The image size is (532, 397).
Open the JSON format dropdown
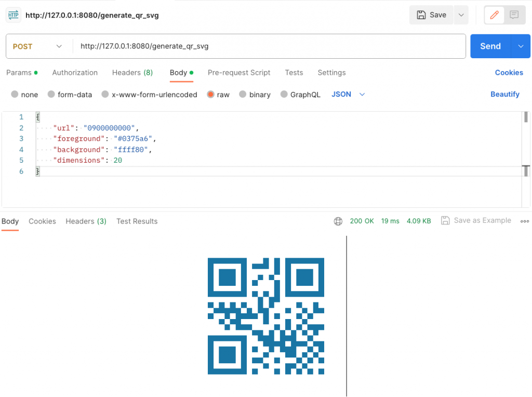coord(348,95)
